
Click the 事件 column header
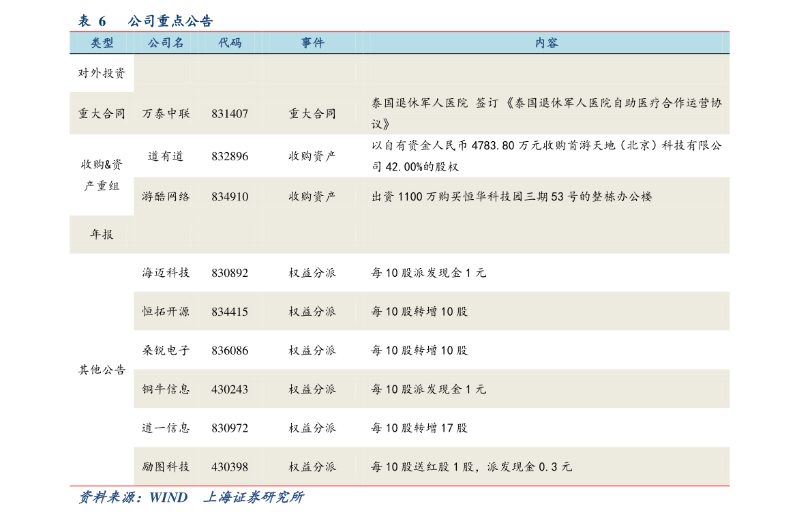(312, 43)
